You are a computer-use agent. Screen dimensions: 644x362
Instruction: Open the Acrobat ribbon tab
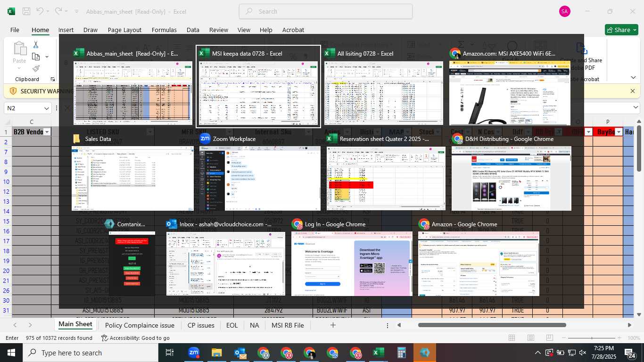tap(293, 30)
